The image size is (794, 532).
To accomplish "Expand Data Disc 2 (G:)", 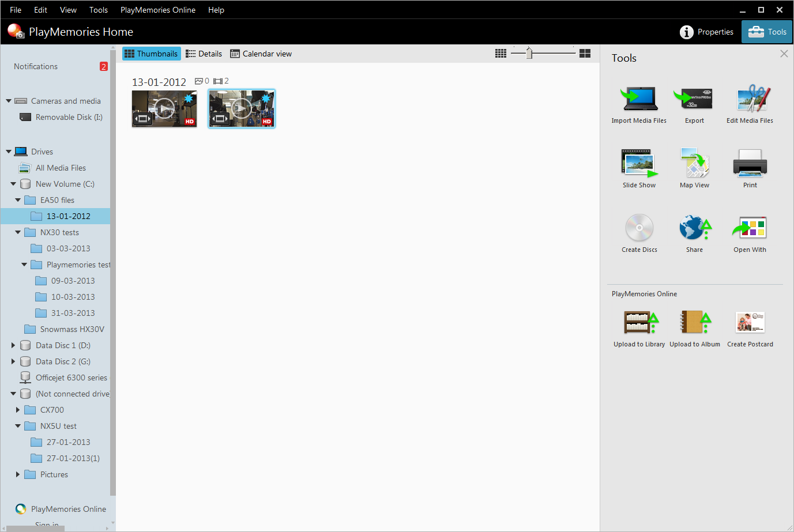I will [13, 361].
